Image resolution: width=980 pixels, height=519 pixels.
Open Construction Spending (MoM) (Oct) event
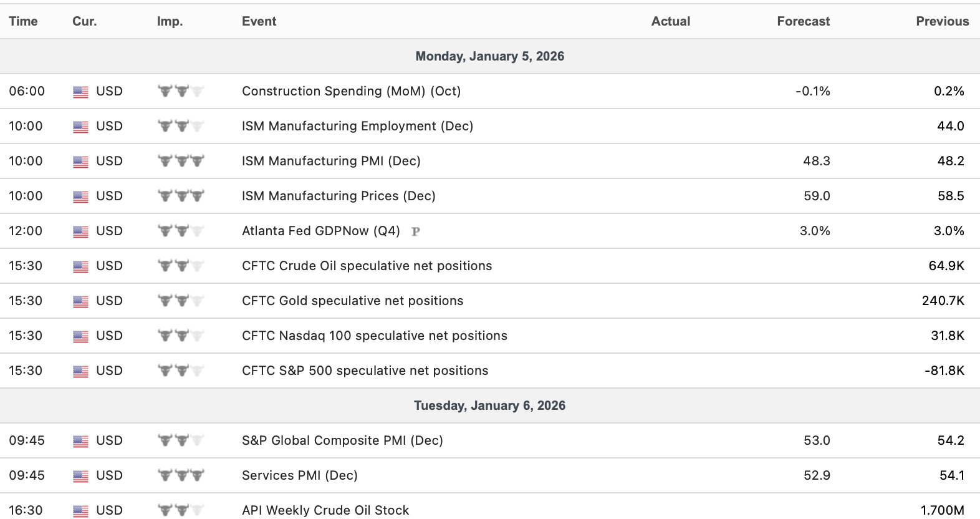coord(351,91)
